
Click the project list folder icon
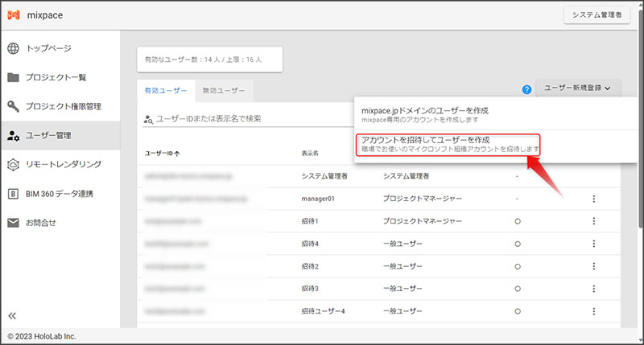14,77
